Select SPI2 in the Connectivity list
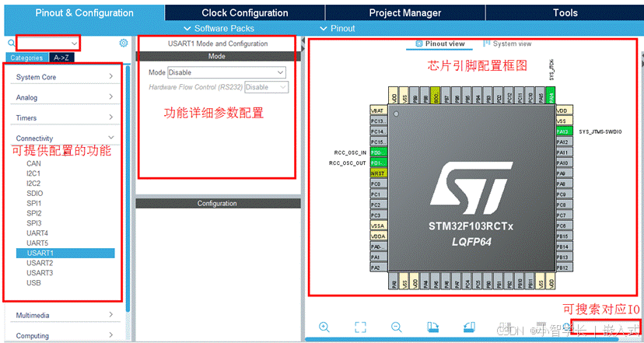 point(34,213)
